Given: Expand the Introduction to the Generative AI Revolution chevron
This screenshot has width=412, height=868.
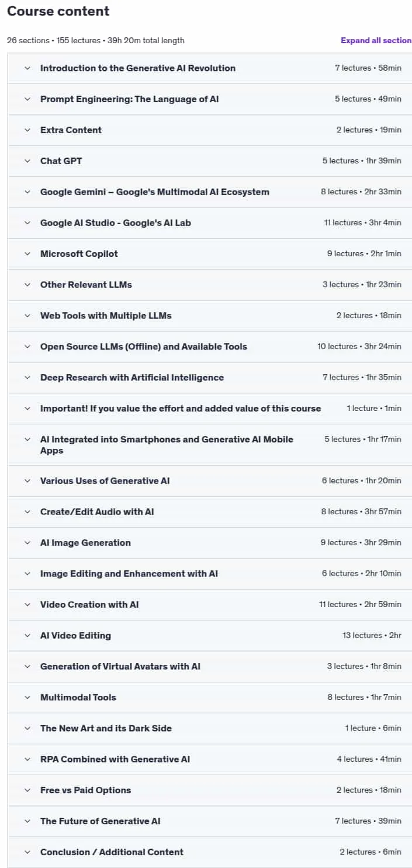Looking at the screenshot, I should (27, 68).
